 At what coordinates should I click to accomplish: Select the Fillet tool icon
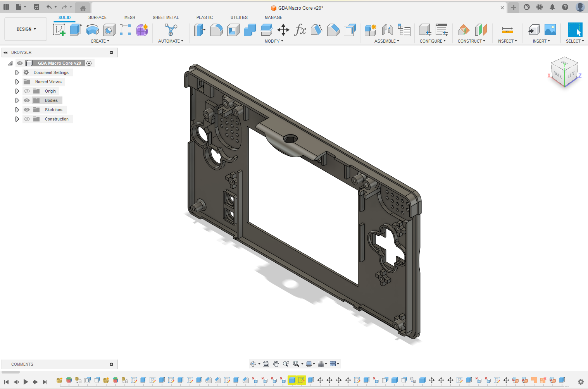[x=216, y=30]
